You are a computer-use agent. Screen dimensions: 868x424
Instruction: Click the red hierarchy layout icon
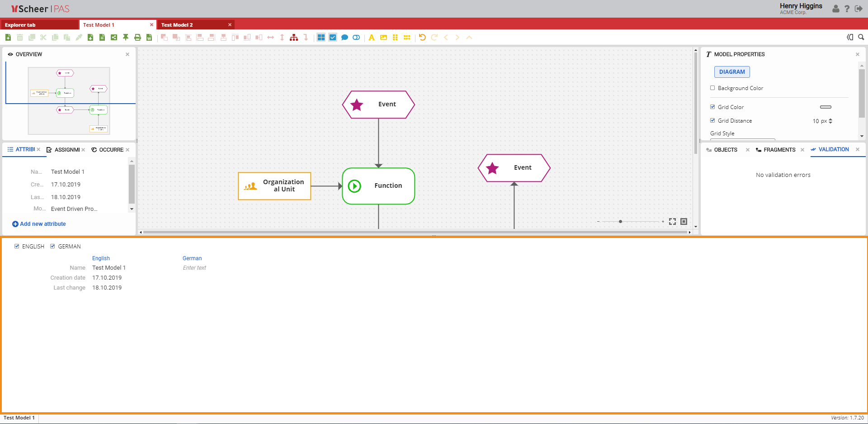coord(294,38)
